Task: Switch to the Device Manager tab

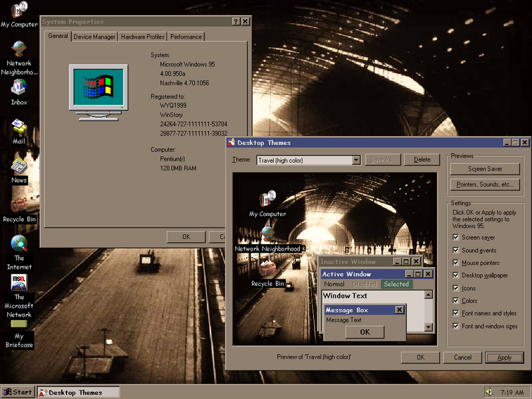Action: (94, 37)
